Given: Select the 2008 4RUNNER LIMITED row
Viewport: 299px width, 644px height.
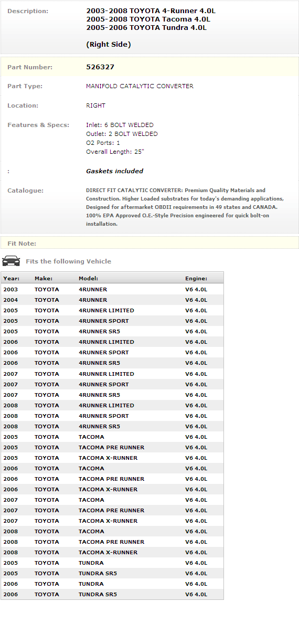Looking at the screenshot, I should [x=112, y=405].
